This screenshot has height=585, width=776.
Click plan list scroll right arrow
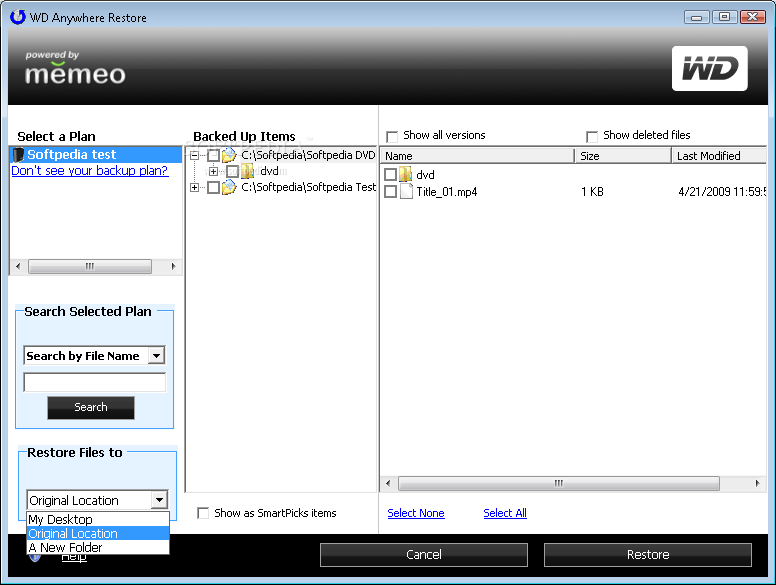coord(173,266)
